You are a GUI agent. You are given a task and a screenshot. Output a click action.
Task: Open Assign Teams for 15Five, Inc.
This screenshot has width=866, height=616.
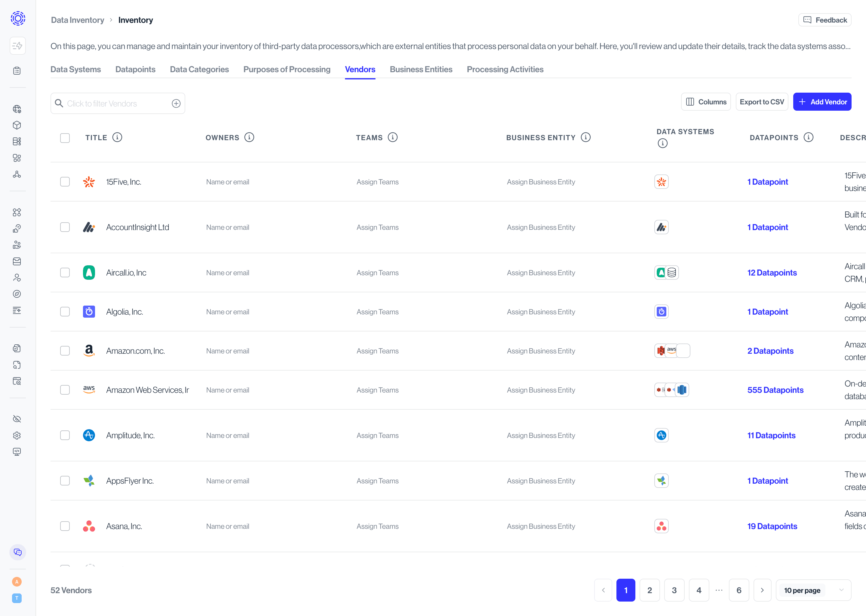(x=377, y=182)
